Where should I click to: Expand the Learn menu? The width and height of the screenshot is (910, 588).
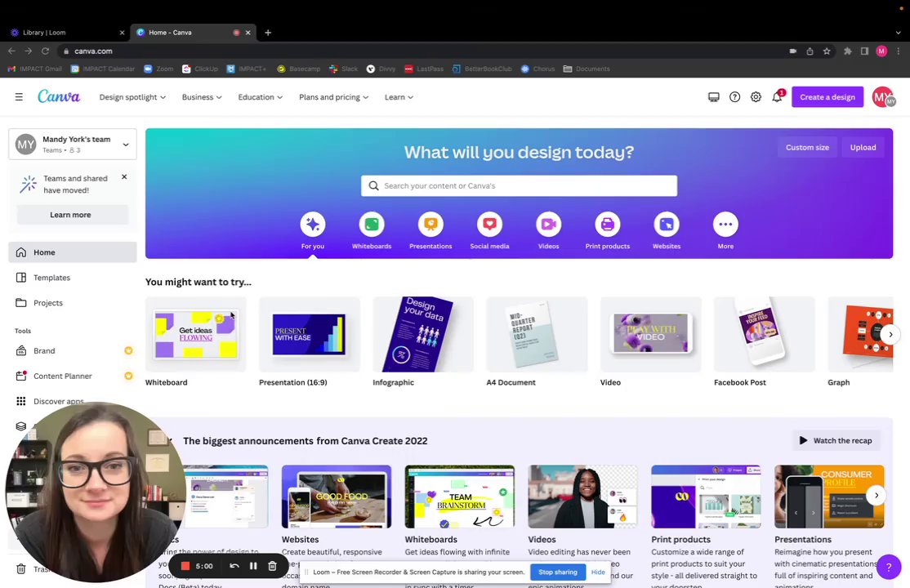399,97
